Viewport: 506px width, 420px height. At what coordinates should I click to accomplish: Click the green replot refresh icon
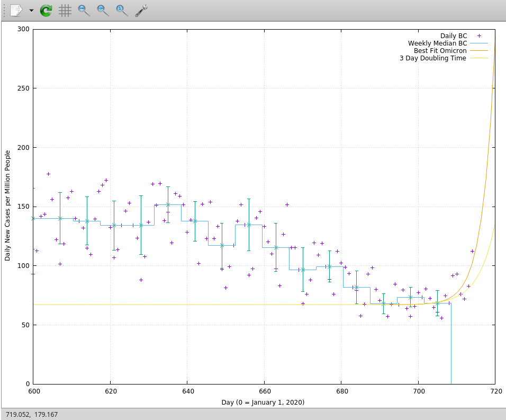point(46,11)
